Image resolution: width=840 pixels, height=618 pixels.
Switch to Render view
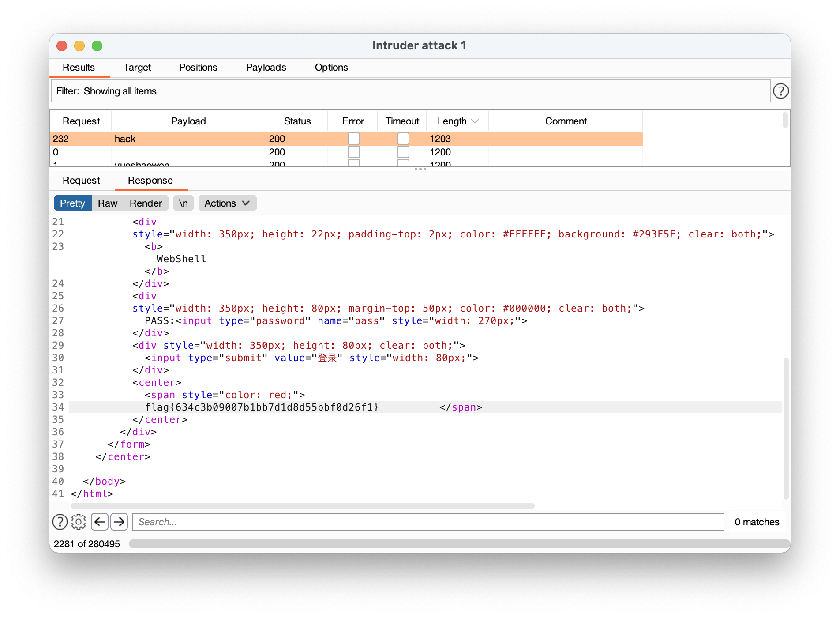146,203
